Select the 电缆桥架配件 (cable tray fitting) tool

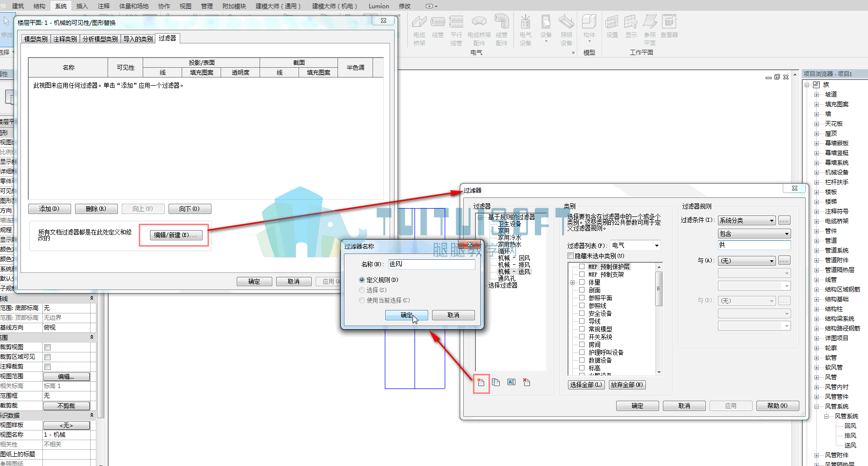tap(479, 30)
